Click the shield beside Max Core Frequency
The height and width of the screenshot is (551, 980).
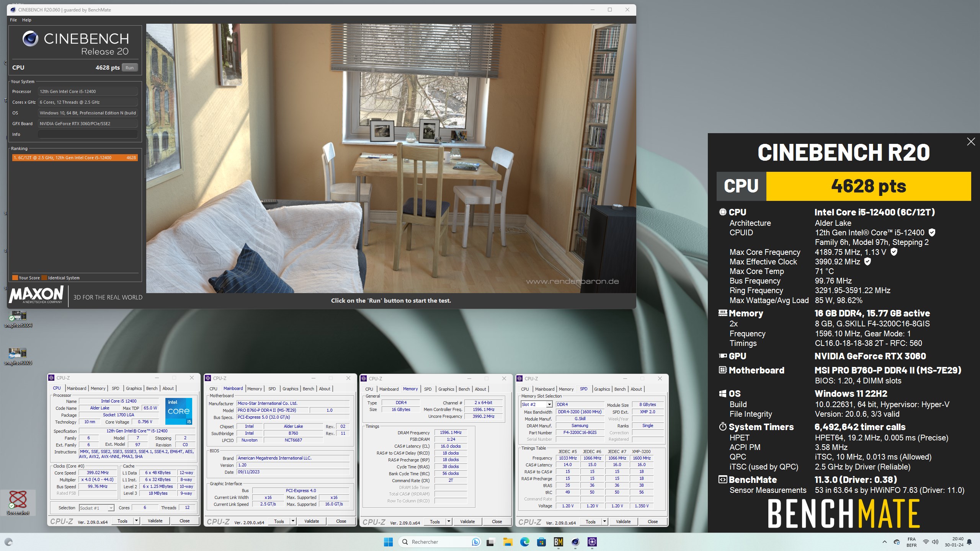coord(894,252)
